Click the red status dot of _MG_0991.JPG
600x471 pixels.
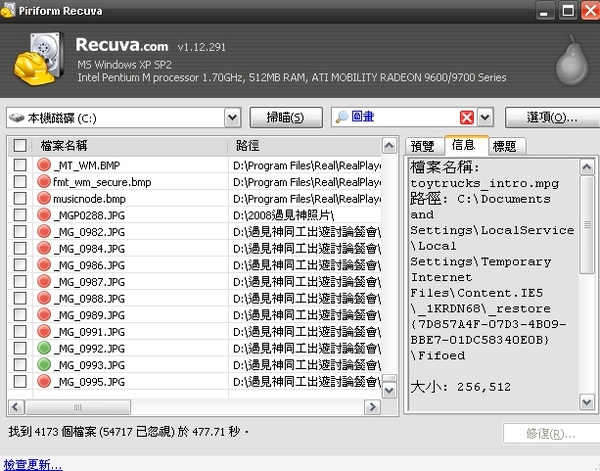44,331
